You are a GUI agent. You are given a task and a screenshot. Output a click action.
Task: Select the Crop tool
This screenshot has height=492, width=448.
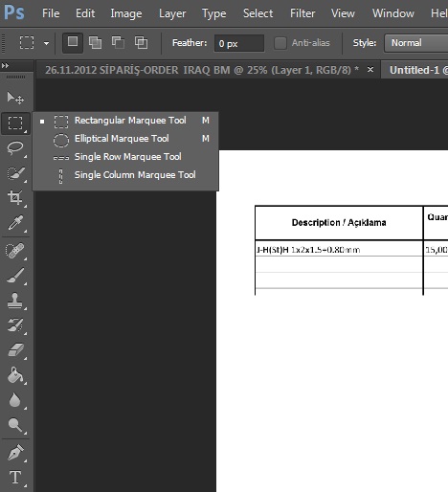[x=15, y=197]
